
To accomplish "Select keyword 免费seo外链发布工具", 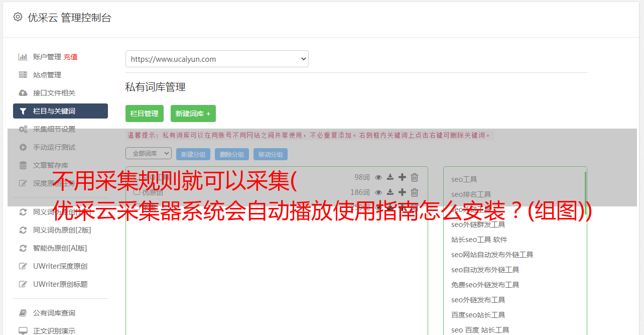I will pyautogui.click(x=485, y=285).
